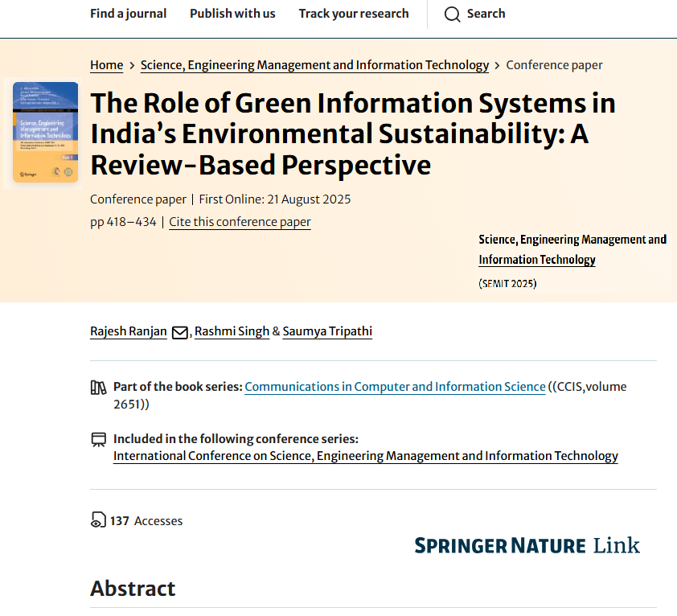Open the book cover thumbnail
The height and width of the screenshot is (616, 677).
point(45,133)
